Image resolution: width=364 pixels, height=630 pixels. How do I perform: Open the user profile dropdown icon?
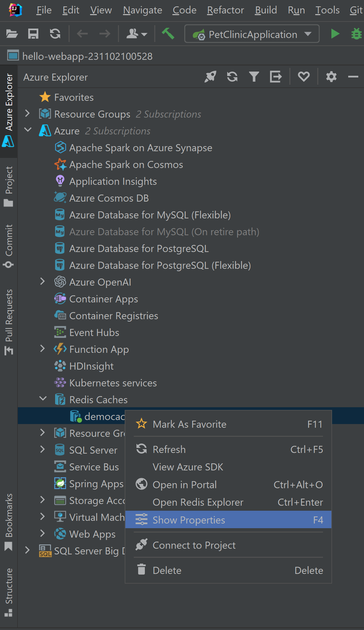(136, 34)
